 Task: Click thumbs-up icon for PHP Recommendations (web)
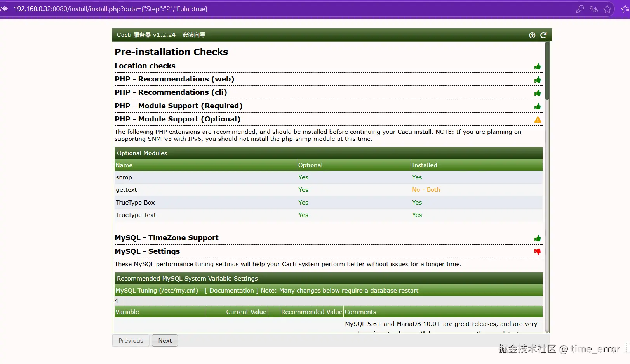point(538,80)
